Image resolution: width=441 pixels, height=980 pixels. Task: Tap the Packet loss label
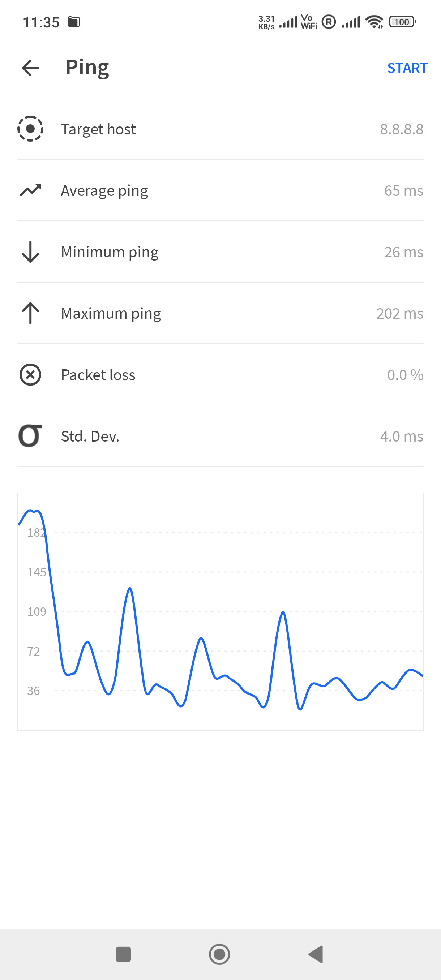[x=98, y=375]
